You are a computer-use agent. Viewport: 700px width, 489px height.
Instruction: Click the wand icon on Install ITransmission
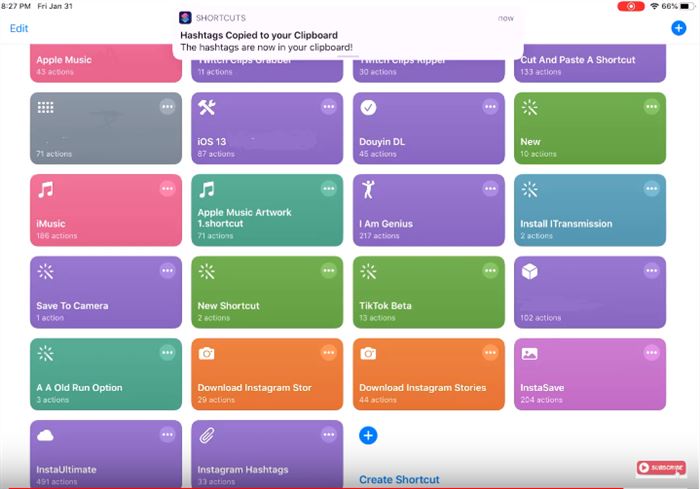pos(529,189)
